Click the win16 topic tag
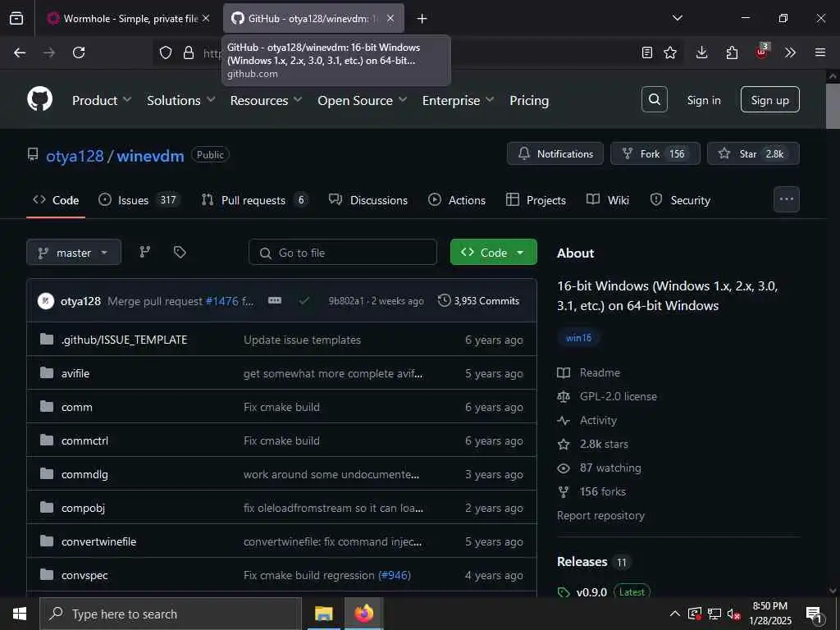 [578, 337]
